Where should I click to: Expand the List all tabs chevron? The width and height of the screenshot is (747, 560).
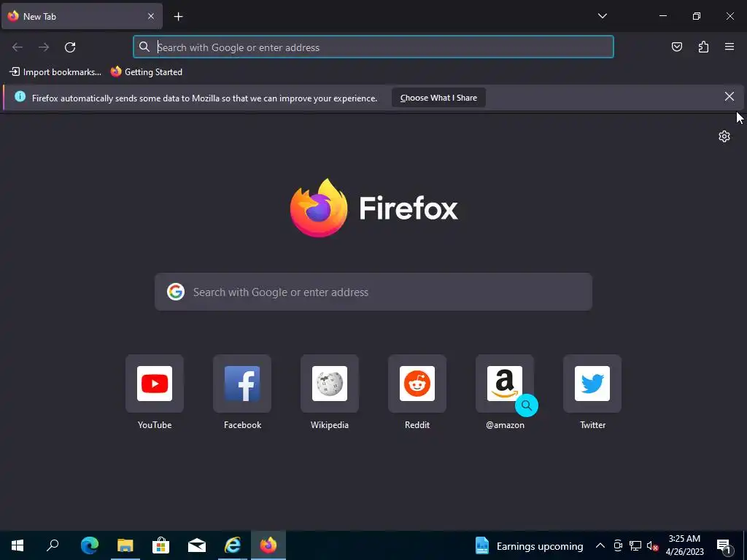(603, 16)
